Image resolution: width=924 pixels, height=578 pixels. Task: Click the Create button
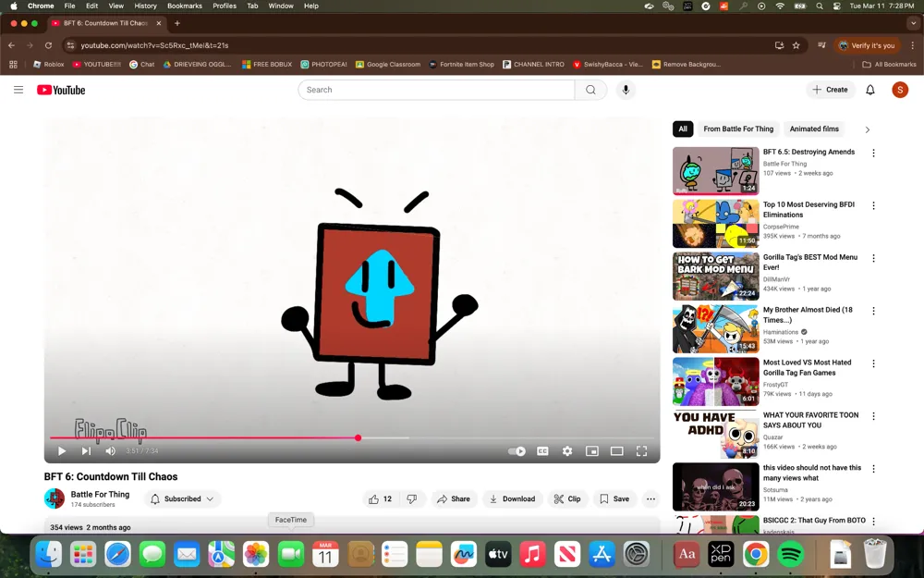coord(831,90)
